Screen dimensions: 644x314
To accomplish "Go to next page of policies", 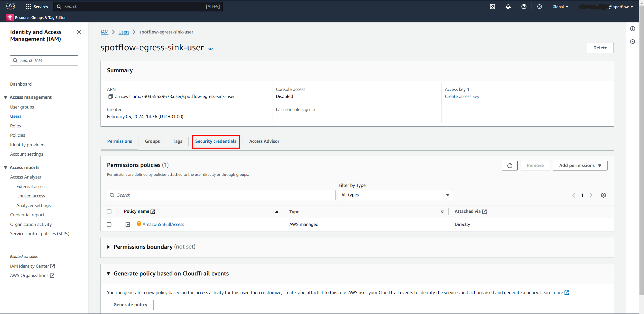I will pos(591,195).
